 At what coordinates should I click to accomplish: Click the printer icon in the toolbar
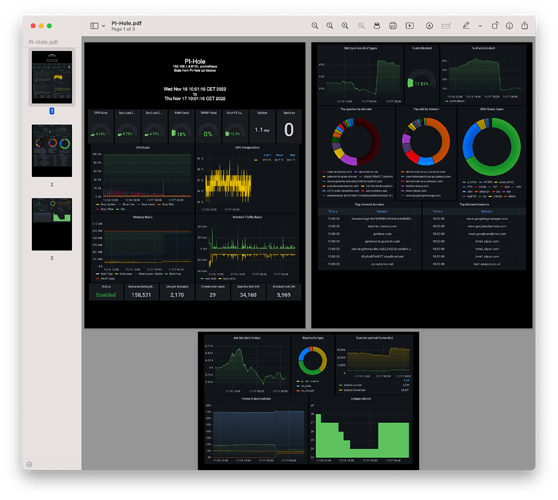(x=377, y=26)
